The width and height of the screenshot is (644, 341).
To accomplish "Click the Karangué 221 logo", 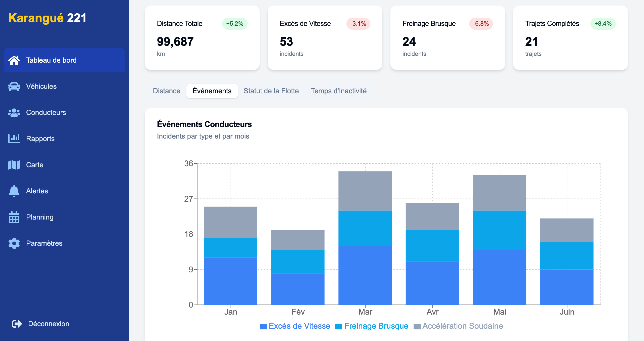I will (x=47, y=18).
